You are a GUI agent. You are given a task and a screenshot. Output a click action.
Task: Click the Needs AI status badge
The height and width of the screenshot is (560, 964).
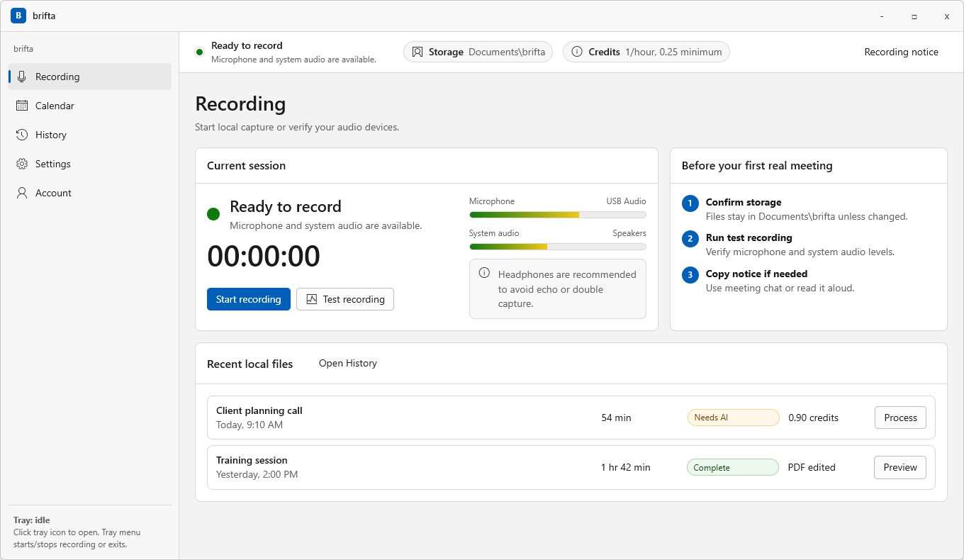click(733, 418)
